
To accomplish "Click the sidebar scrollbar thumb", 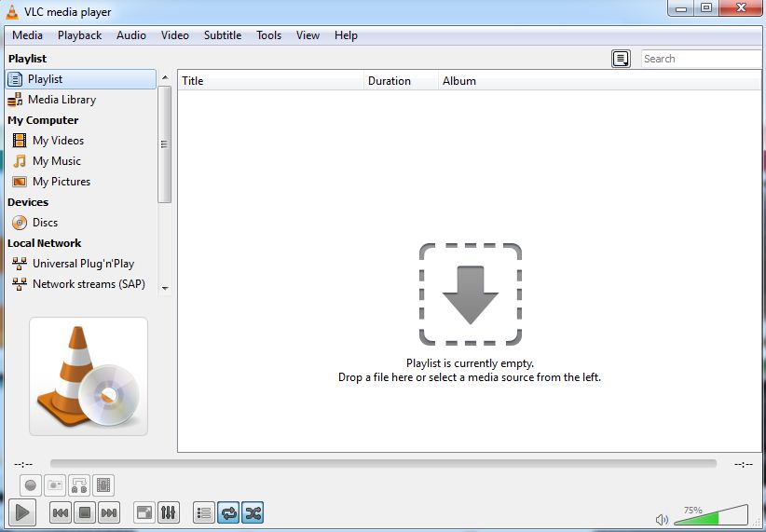I will [165, 144].
